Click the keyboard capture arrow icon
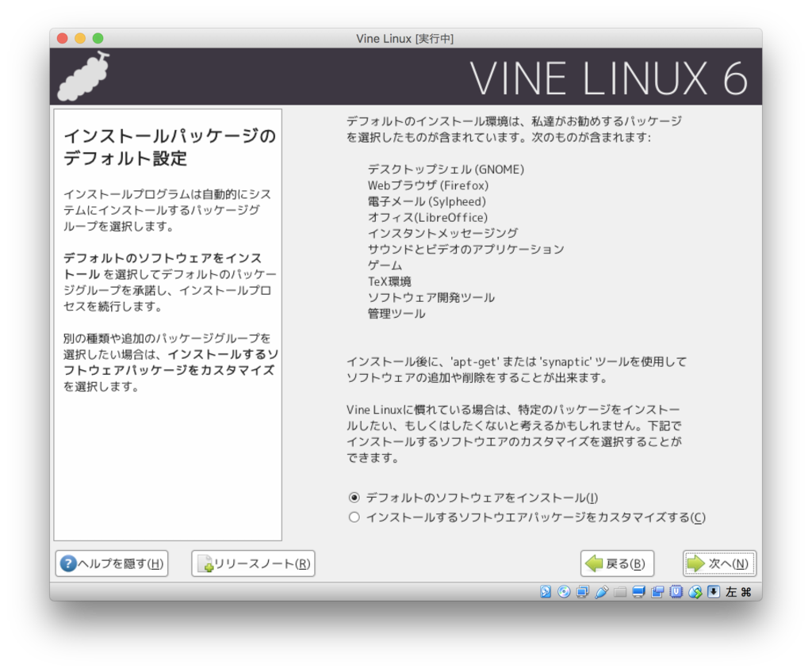 [714, 592]
